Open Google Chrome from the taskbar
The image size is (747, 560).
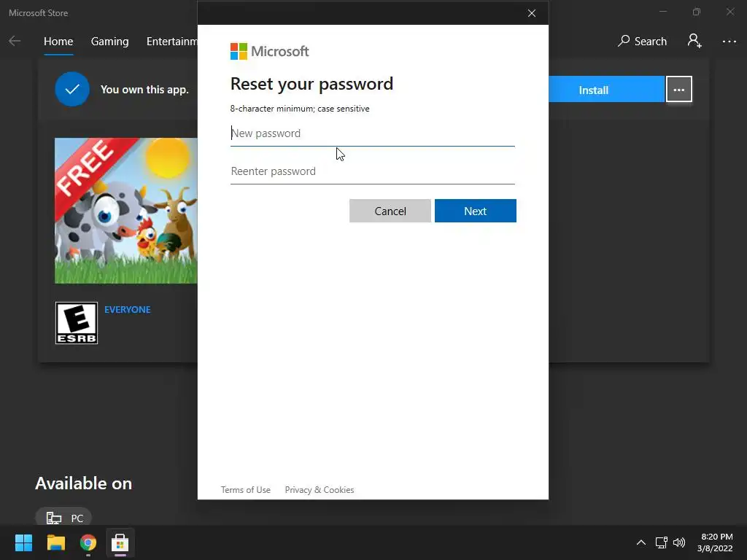[x=88, y=542]
